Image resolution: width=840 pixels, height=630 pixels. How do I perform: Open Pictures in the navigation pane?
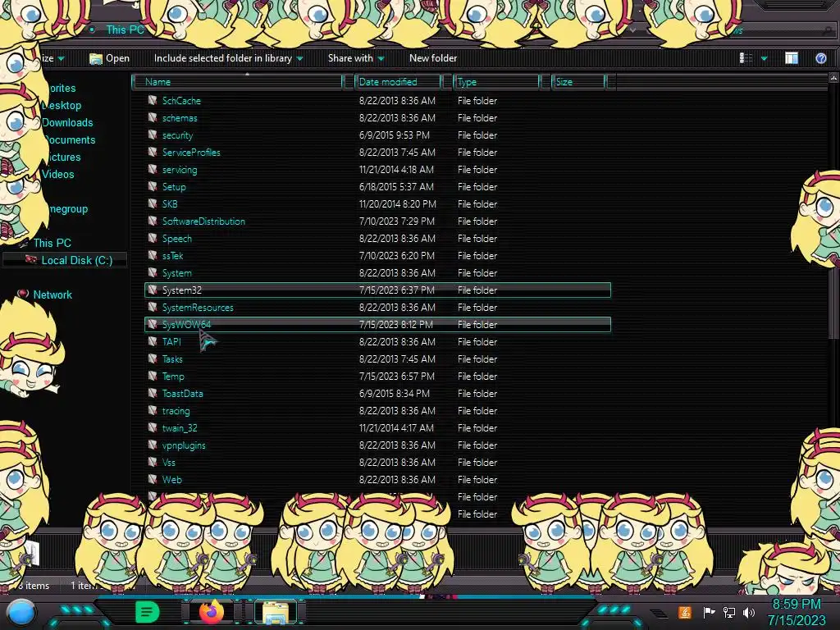pyautogui.click(x=62, y=157)
